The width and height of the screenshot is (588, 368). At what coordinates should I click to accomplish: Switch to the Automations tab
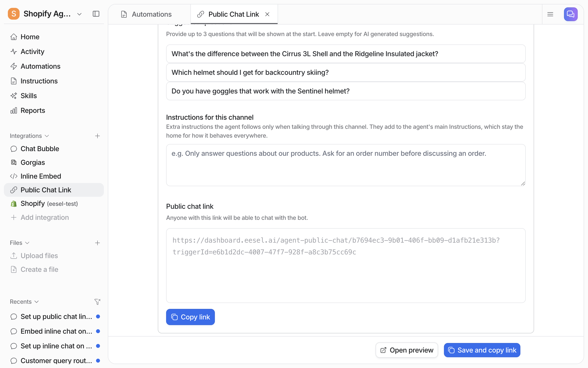149,14
